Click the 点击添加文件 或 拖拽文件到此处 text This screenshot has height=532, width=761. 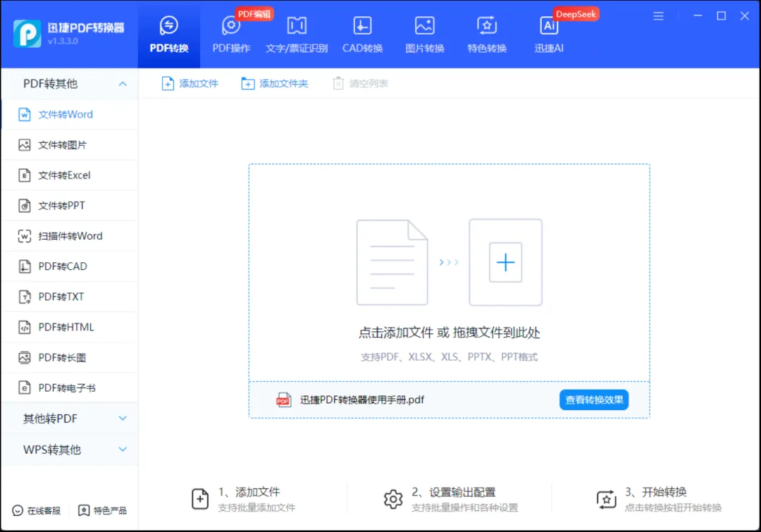449,333
